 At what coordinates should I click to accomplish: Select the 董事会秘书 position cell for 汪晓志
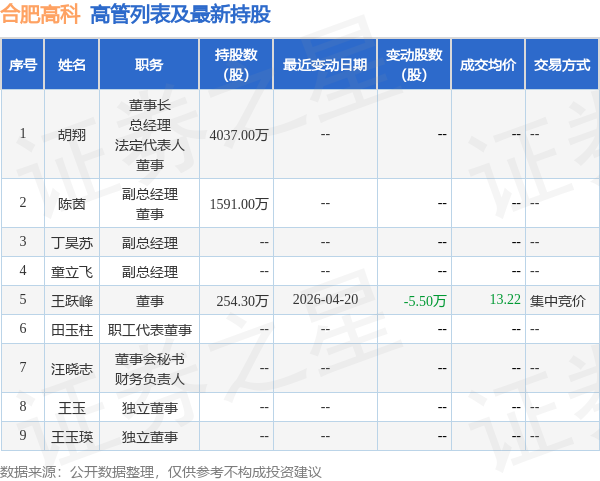coord(150,359)
